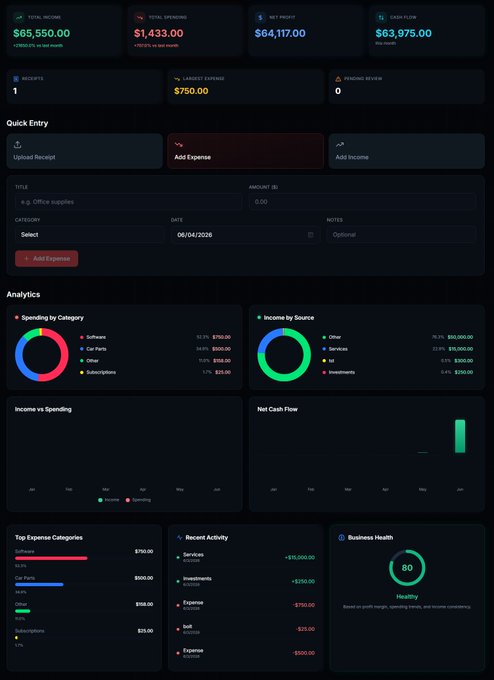Viewport: 494px width, 680px height.
Task: Click the $300.00 value in Income by Source
Action: tap(464, 360)
